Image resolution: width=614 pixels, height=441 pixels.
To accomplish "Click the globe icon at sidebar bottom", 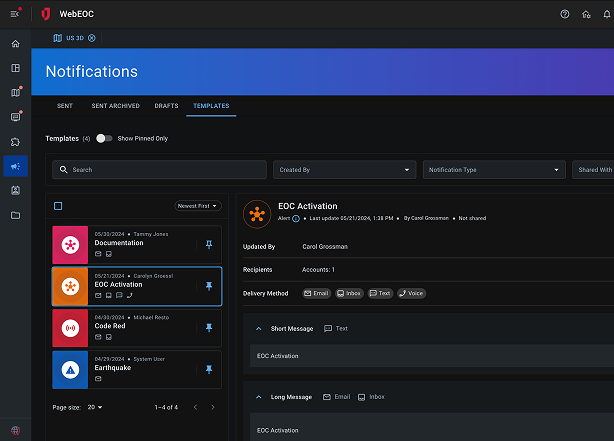I will click(15, 430).
